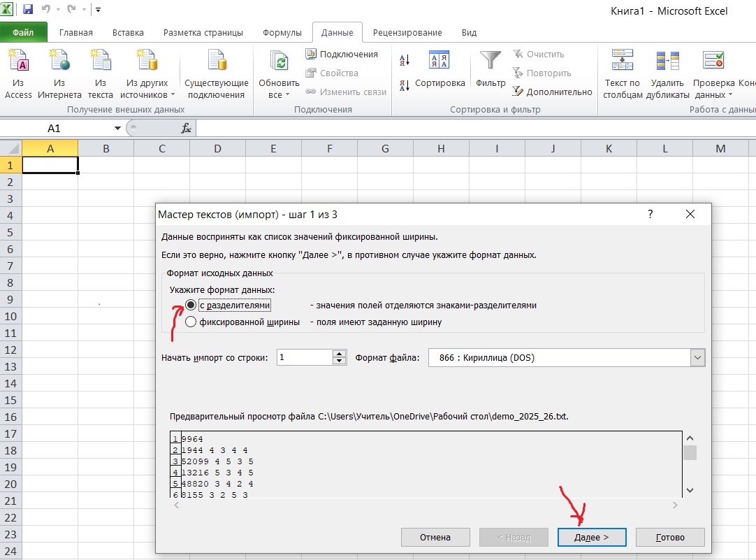Select cell C2
This screenshot has width=756, height=560.
click(x=162, y=182)
